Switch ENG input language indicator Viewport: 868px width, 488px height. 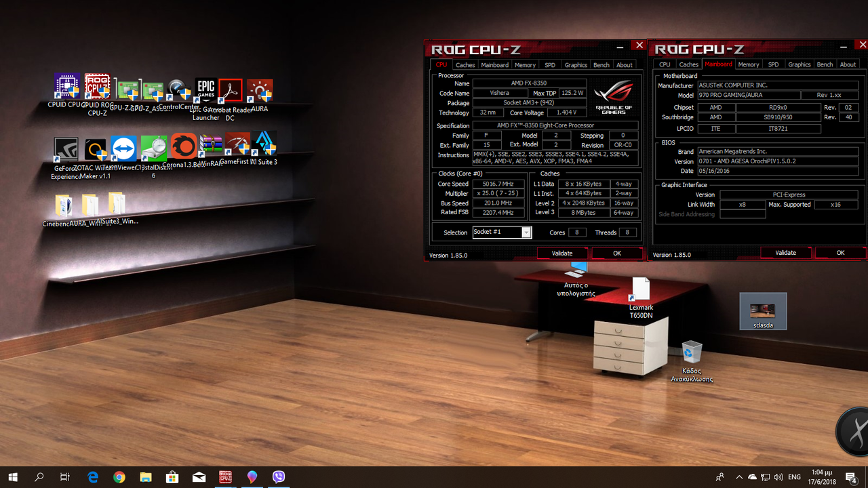click(x=795, y=477)
